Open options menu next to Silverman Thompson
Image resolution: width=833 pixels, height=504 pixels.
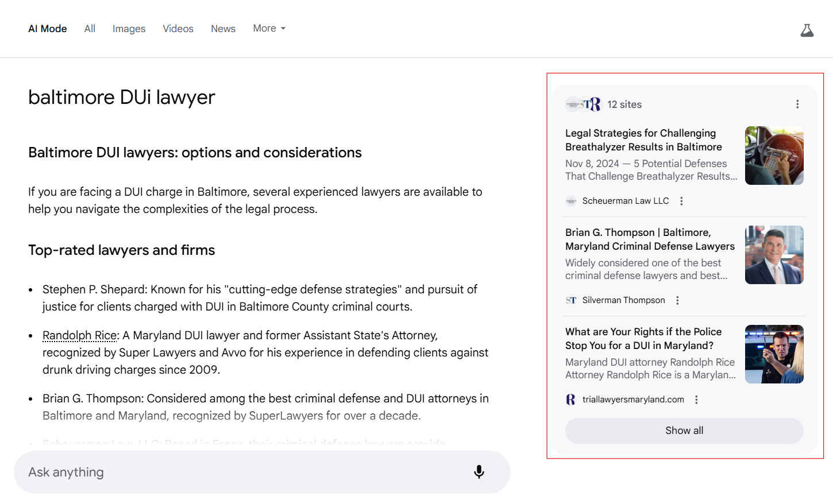point(677,300)
